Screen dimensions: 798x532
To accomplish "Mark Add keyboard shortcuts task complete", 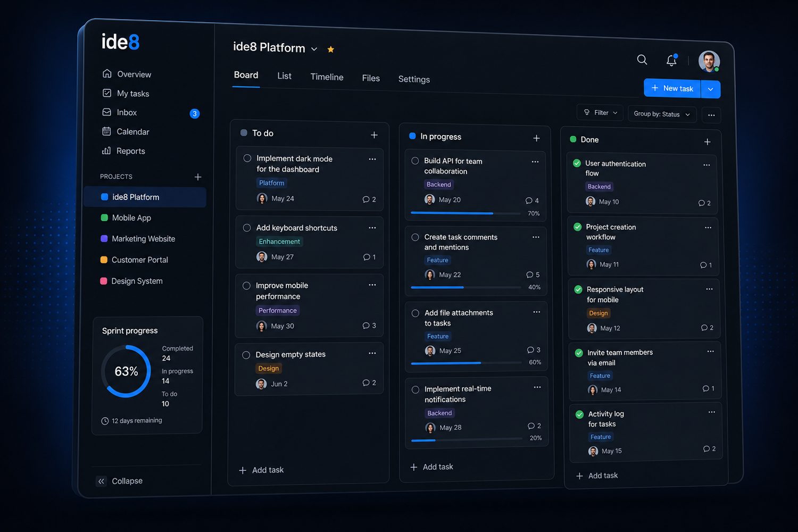I will coord(247,228).
